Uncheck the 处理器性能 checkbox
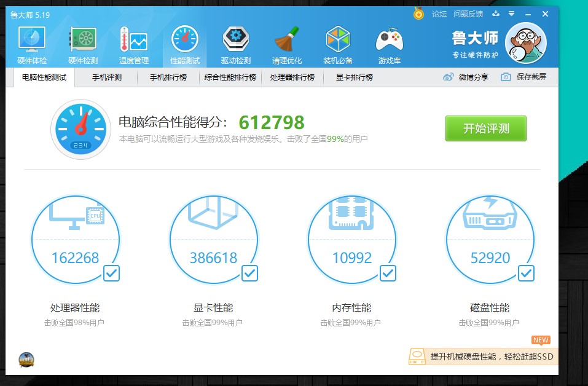Viewport: 588px width, 386px height. tap(111, 273)
